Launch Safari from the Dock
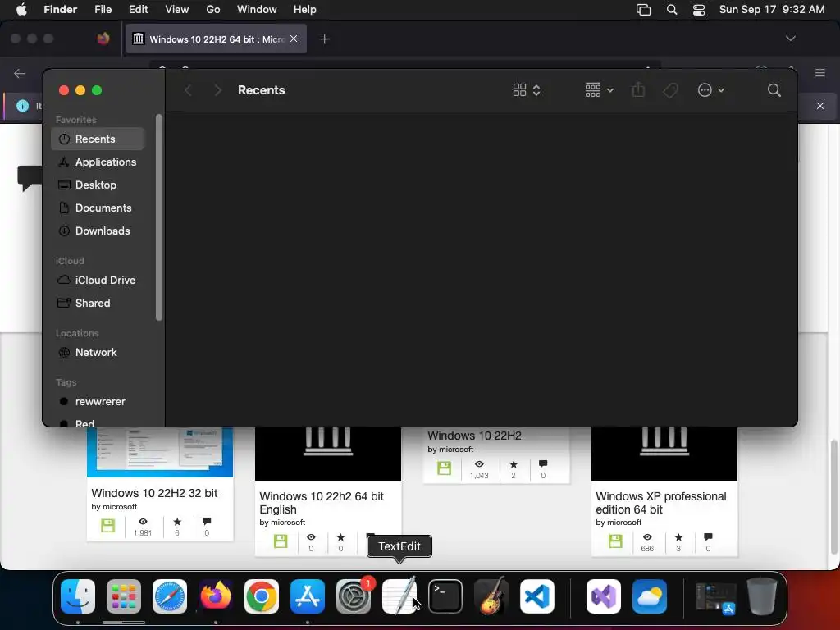Image resolution: width=840 pixels, height=630 pixels. (170, 596)
